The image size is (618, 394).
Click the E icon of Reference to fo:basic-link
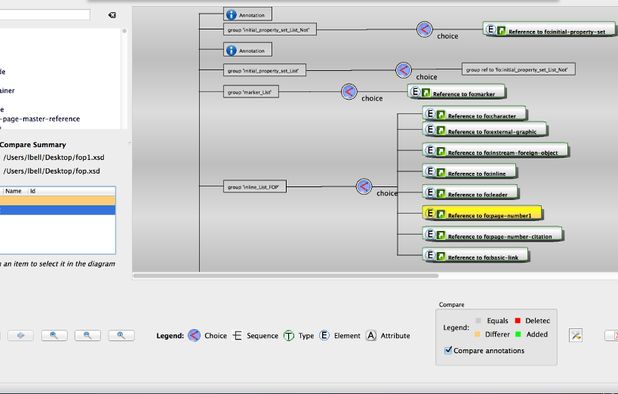click(430, 255)
